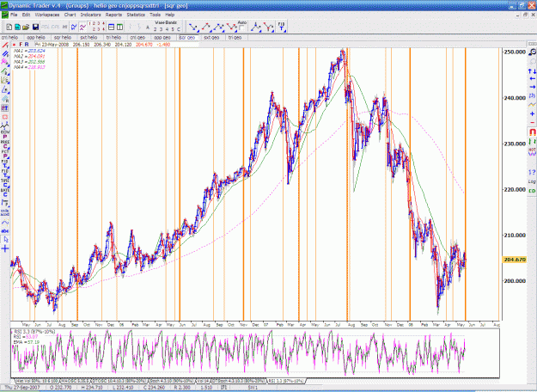Screen dimensions: 537x392
Task: Switch to the tri geo tab
Action: [235, 37]
